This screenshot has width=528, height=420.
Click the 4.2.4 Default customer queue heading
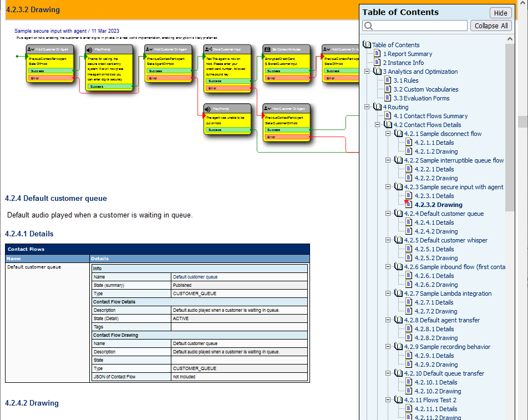pos(56,199)
